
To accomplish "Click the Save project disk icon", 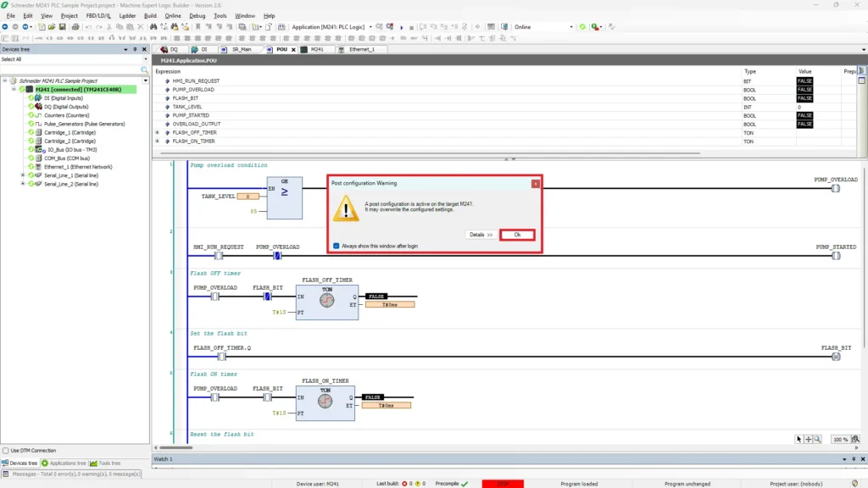I will 62,26.
